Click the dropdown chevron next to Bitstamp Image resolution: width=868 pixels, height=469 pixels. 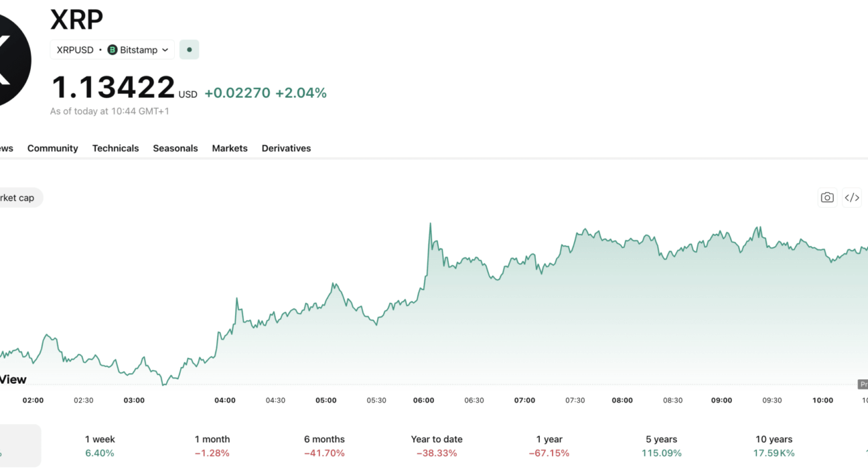pos(165,50)
